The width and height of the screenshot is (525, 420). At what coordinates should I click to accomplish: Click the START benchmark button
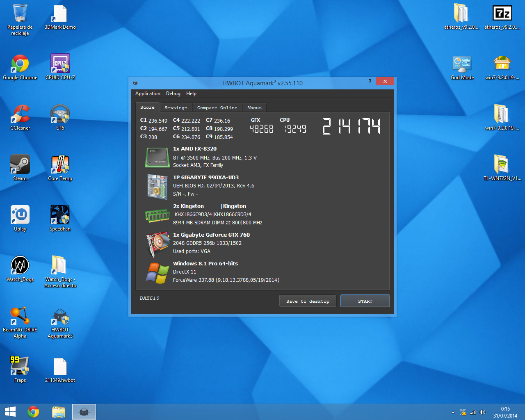pyautogui.click(x=365, y=301)
